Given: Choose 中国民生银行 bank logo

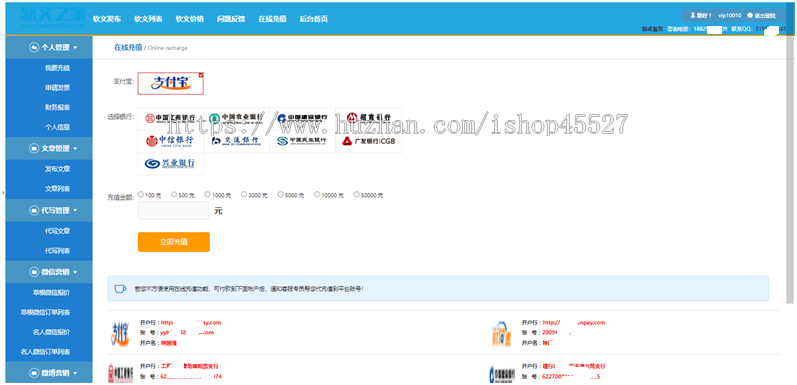Looking at the screenshot, I should pos(303,141).
